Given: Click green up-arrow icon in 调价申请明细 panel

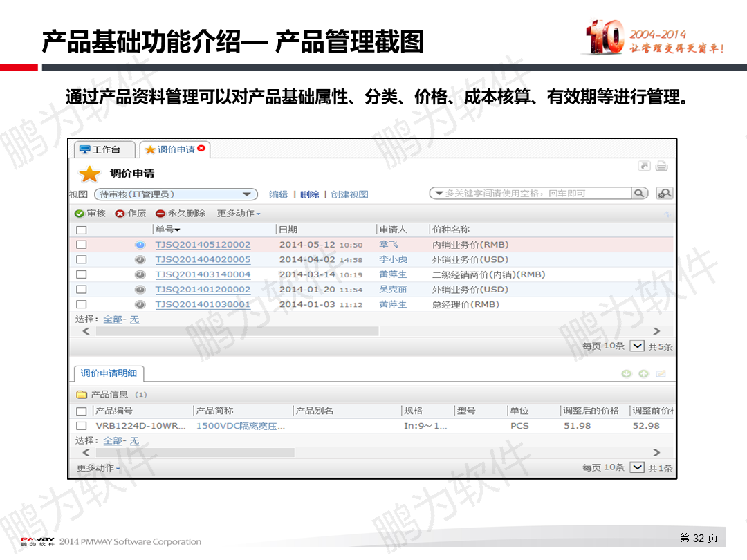Looking at the screenshot, I should click(644, 374).
